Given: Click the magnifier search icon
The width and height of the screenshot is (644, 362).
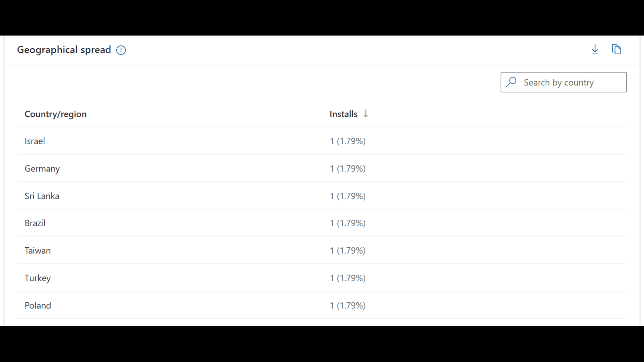Looking at the screenshot, I should coord(511,82).
